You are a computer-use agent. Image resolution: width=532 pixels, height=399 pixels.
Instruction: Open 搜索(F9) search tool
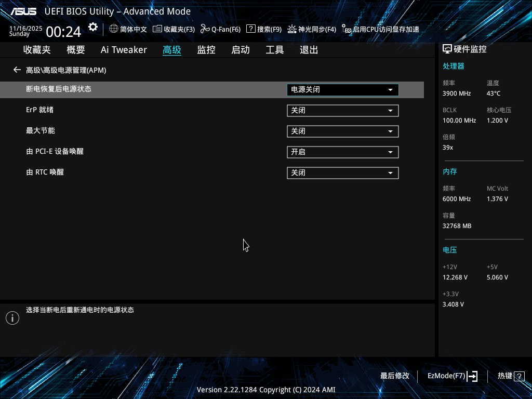tap(264, 30)
